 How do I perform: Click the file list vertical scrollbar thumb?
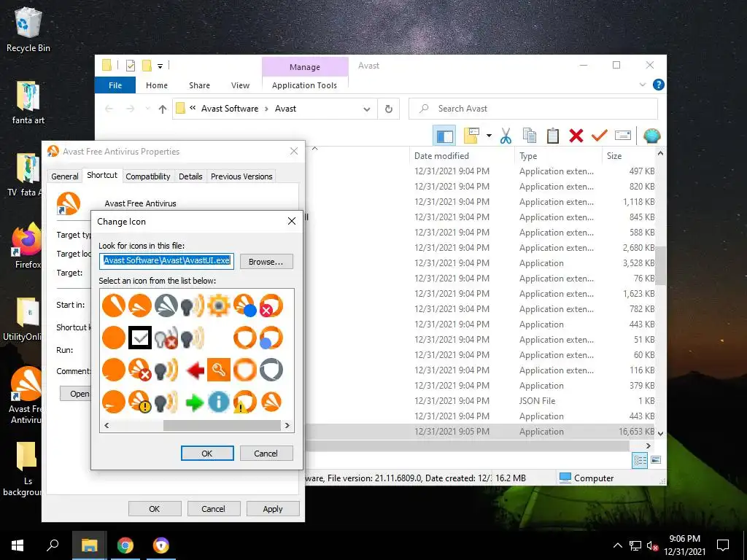[659, 265]
